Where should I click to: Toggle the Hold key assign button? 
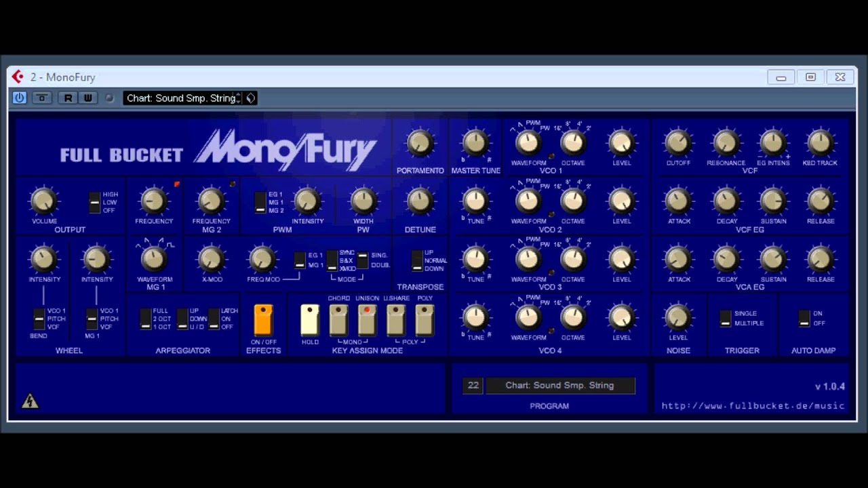point(310,320)
